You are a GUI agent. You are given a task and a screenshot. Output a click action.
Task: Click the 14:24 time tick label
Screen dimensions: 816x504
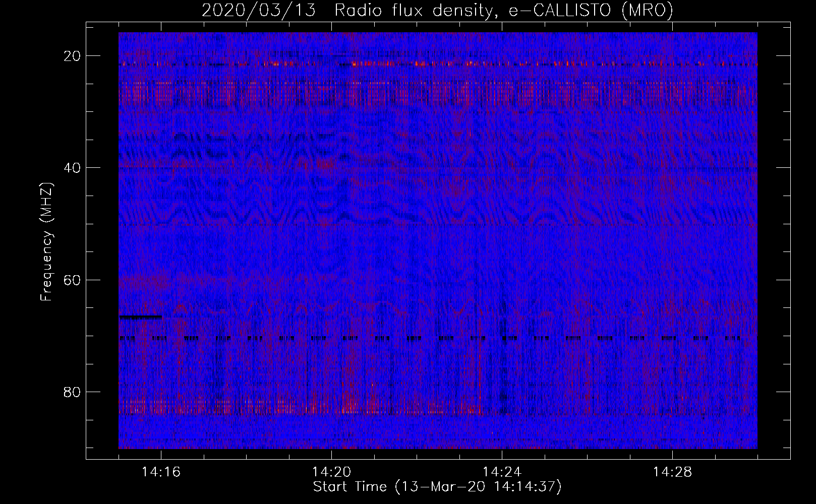click(502, 472)
